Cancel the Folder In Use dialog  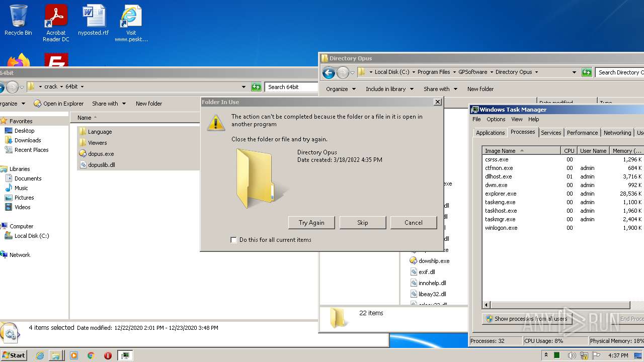click(414, 223)
